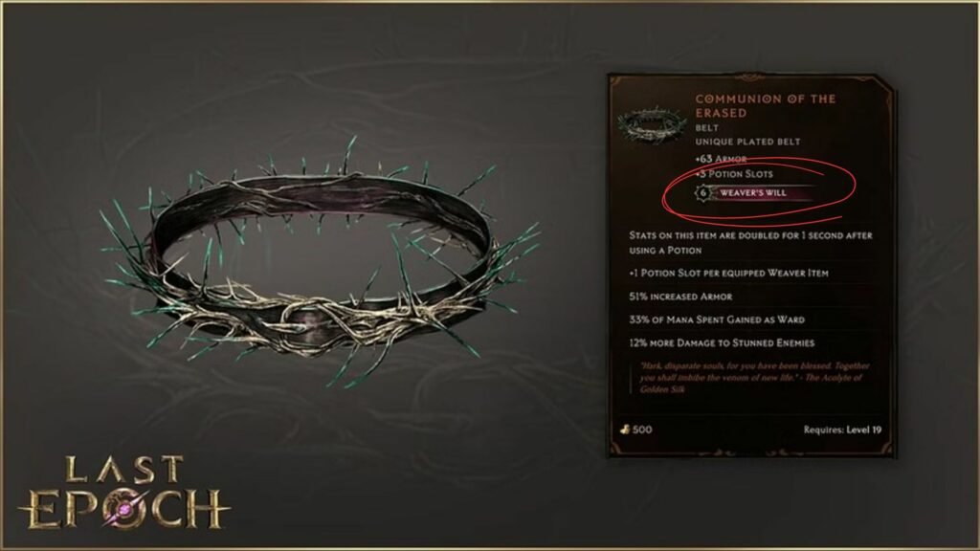Click the Last Epoch logo
Image resolution: width=980 pixels, height=551 pixels.
coord(124,492)
